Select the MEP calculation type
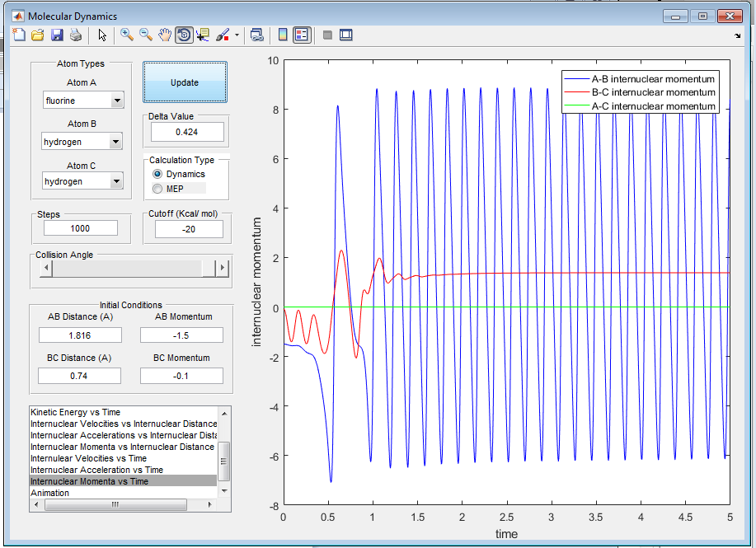756x548 pixels. 157,189
